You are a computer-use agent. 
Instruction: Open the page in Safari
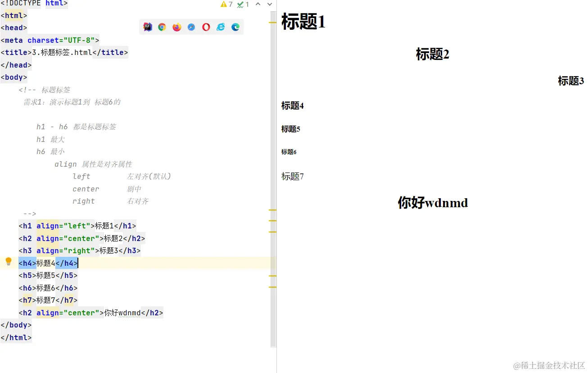coord(191,27)
